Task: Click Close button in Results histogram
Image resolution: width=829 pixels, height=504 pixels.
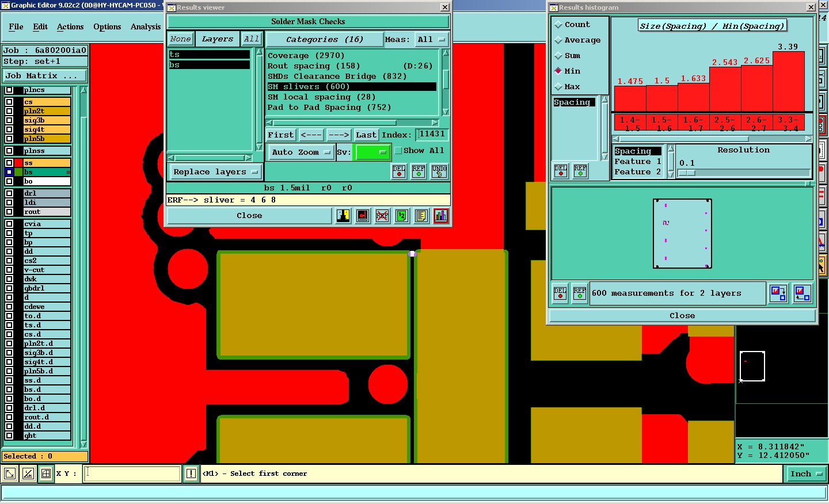Action: coord(682,315)
